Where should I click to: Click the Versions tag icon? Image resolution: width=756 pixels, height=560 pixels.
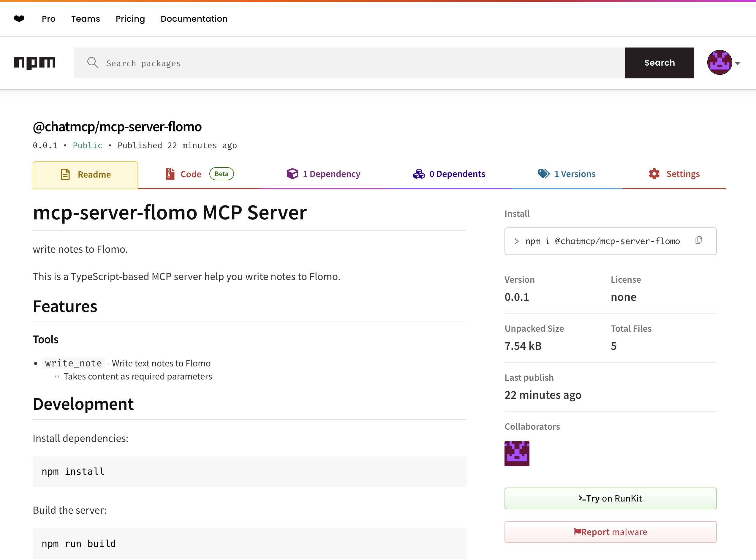tap(544, 174)
